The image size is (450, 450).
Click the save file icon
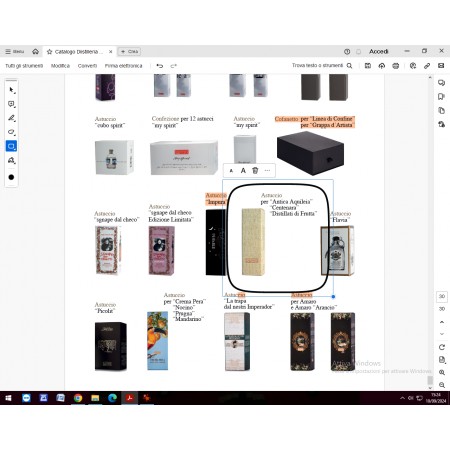click(x=368, y=66)
